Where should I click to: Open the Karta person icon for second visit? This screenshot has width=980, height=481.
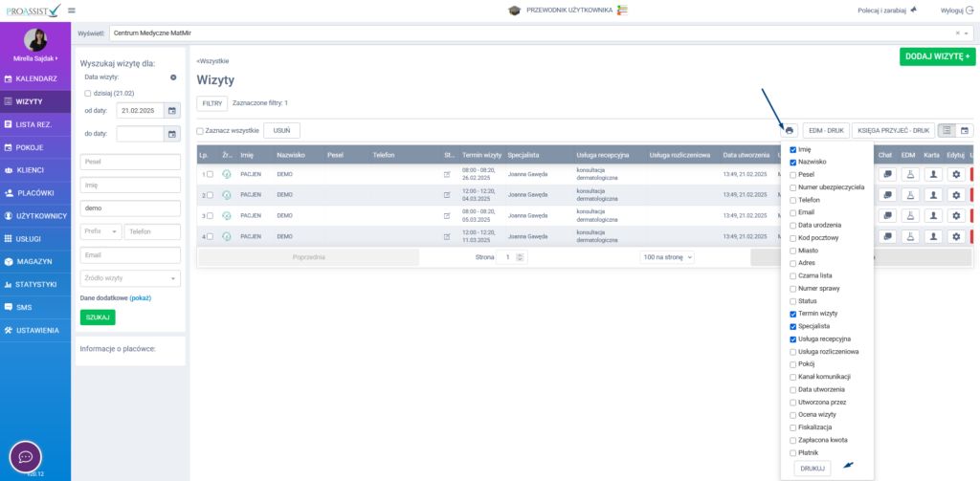tap(931, 194)
